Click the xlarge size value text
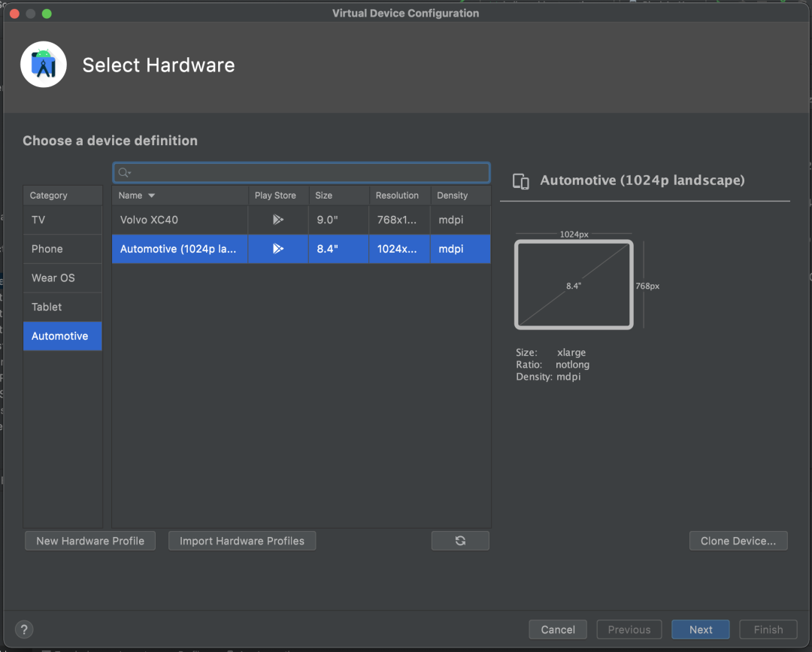 tap(571, 352)
